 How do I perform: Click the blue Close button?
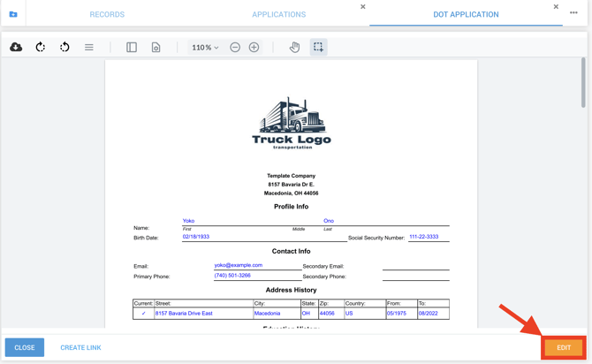[x=25, y=347]
